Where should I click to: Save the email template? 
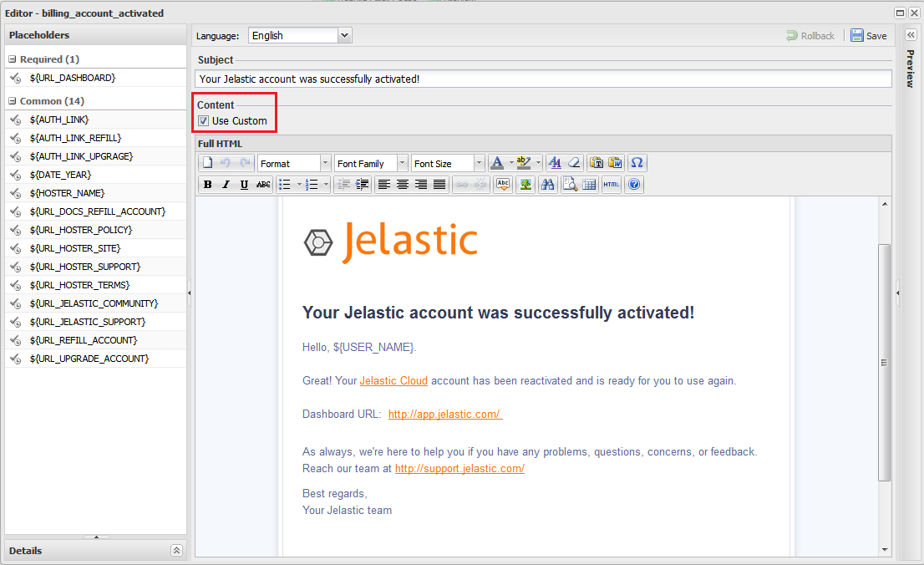(869, 35)
